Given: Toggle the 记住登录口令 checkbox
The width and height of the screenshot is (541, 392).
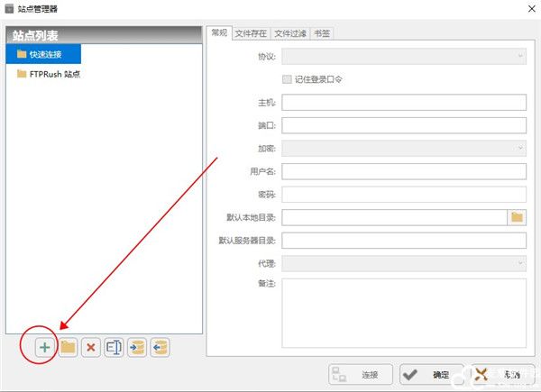Looking at the screenshot, I should click(x=287, y=79).
